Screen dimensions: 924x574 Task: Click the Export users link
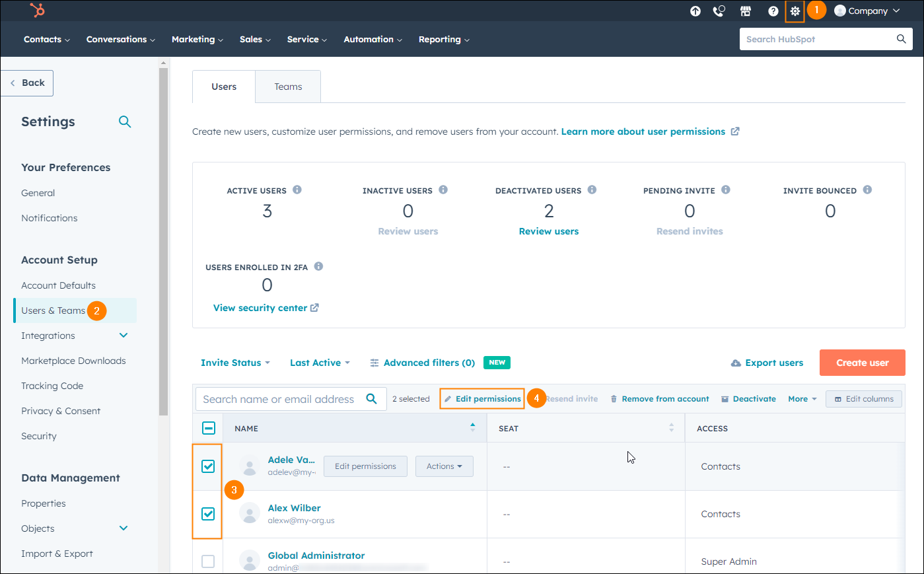point(767,363)
